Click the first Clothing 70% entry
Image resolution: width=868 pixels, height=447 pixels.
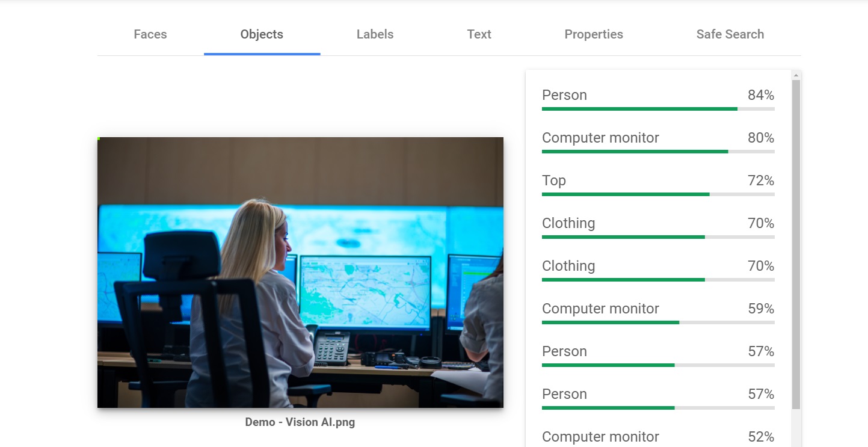click(x=657, y=224)
